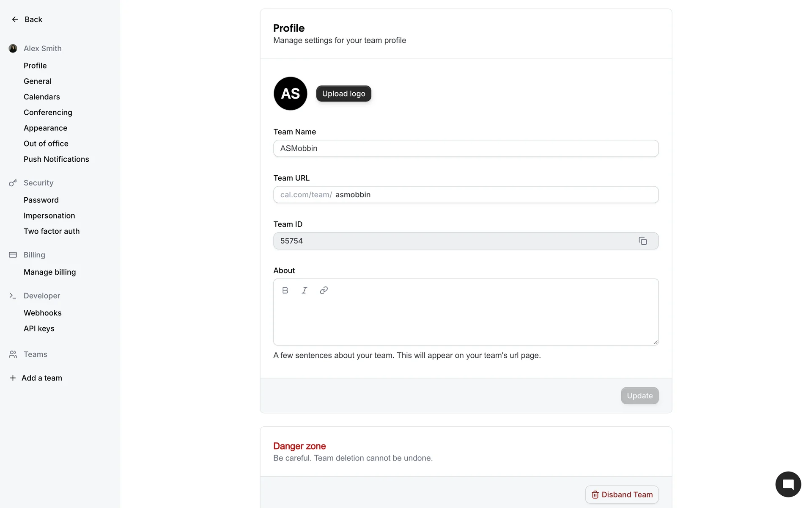Click the Team Name input field
This screenshot has height=508, width=812.
(465, 149)
